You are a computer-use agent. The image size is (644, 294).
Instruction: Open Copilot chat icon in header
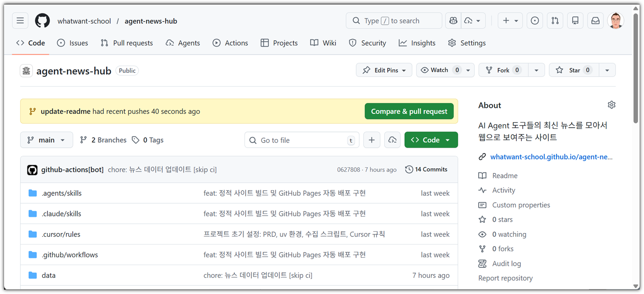[453, 21]
